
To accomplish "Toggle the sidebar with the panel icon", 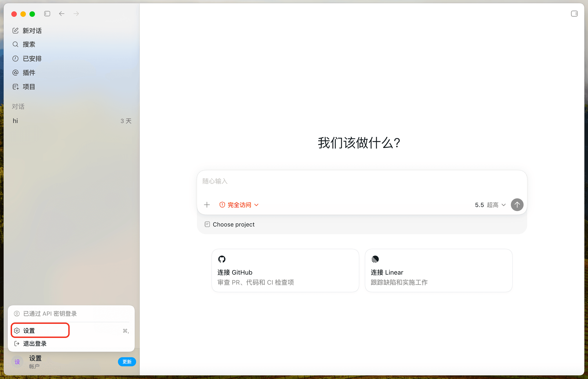I will pyautogui.click(x=47, y=14).
